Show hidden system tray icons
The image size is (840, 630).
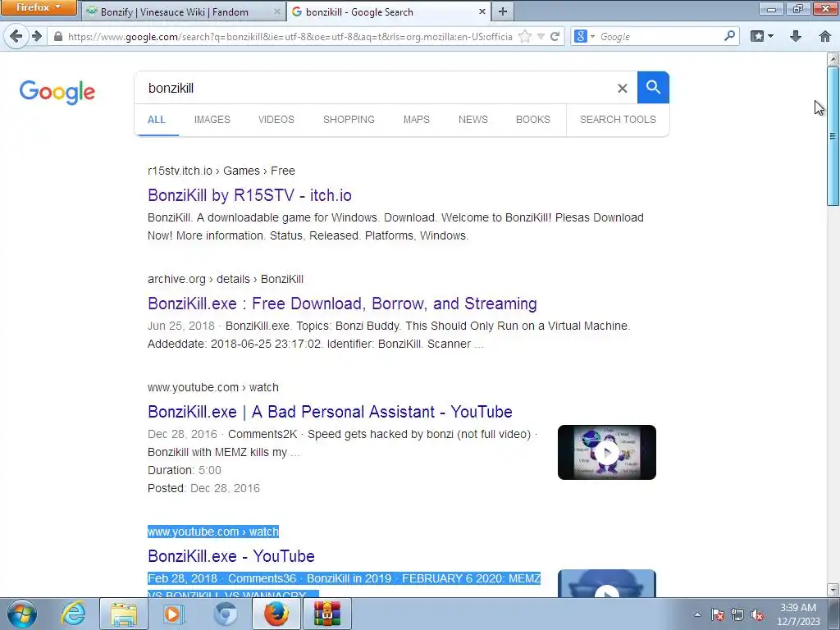pos(697,614)
